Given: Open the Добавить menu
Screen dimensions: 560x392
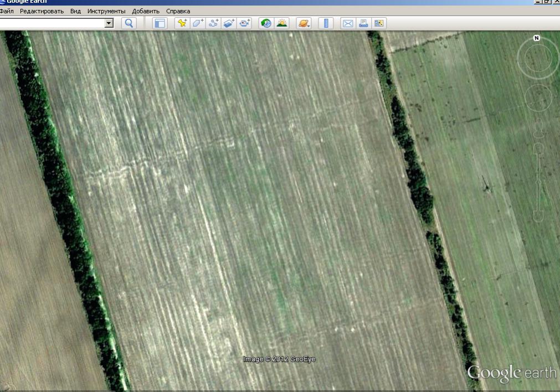Looking at the screenshot, I should (x=146, y=11).
